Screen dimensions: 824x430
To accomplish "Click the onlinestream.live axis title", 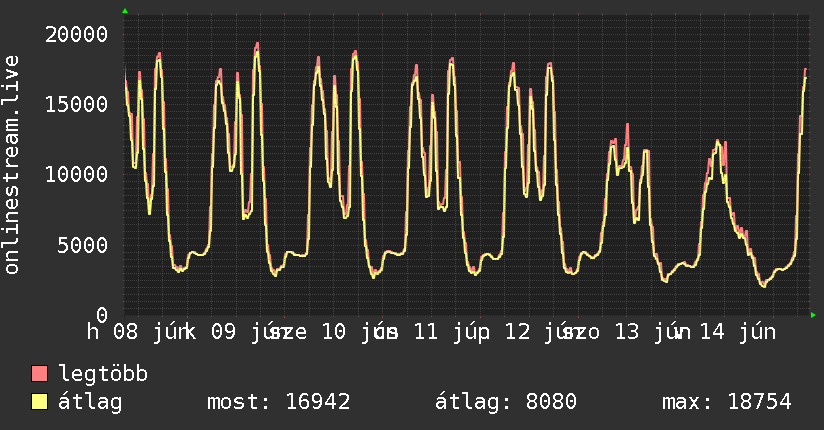I will click(x=11, y=165).
